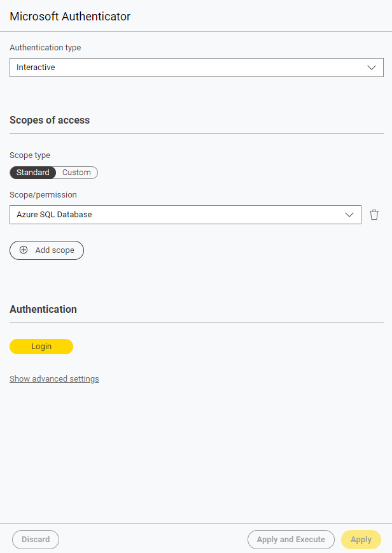Click the Scope type label
The height and width of the screenshot is (553, 392).
(30, 155)
